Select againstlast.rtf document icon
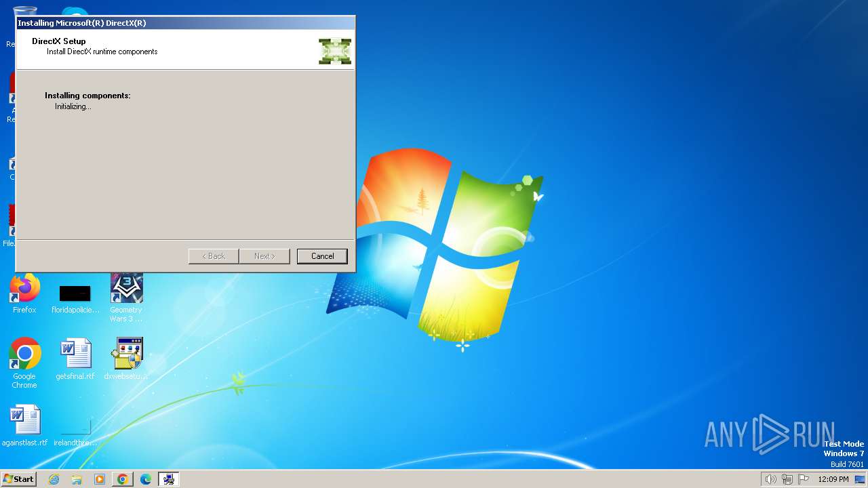Viewport: 868px width, 488px height. tap(25, 426)
